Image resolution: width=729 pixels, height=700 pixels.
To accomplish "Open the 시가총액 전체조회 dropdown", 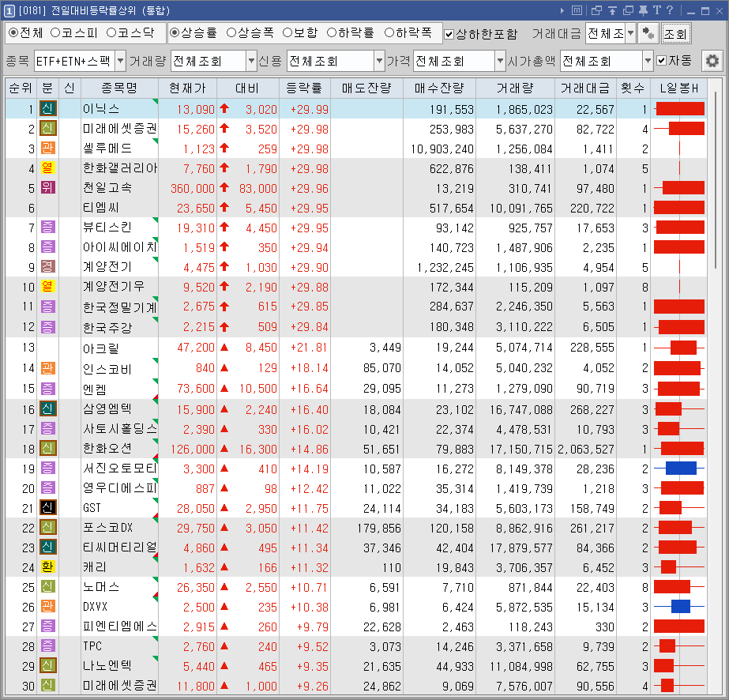I will (648, 61).
